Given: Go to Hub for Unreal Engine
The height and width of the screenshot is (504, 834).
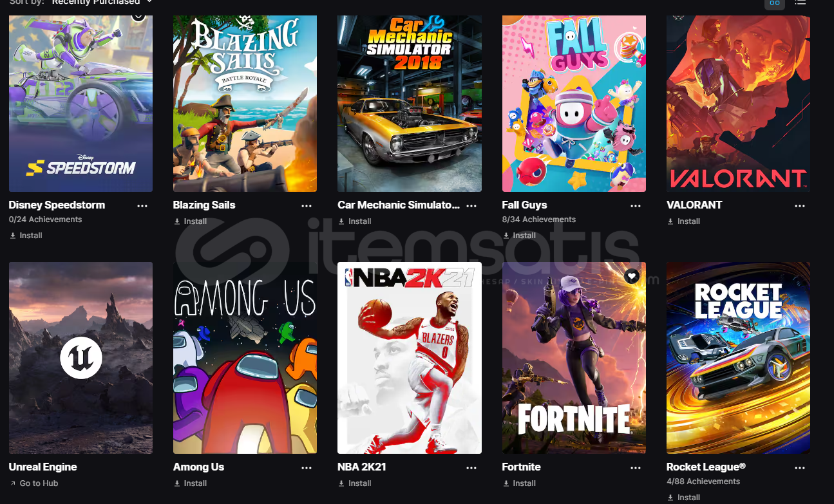Looking at the screenshot, I should 34,483.
